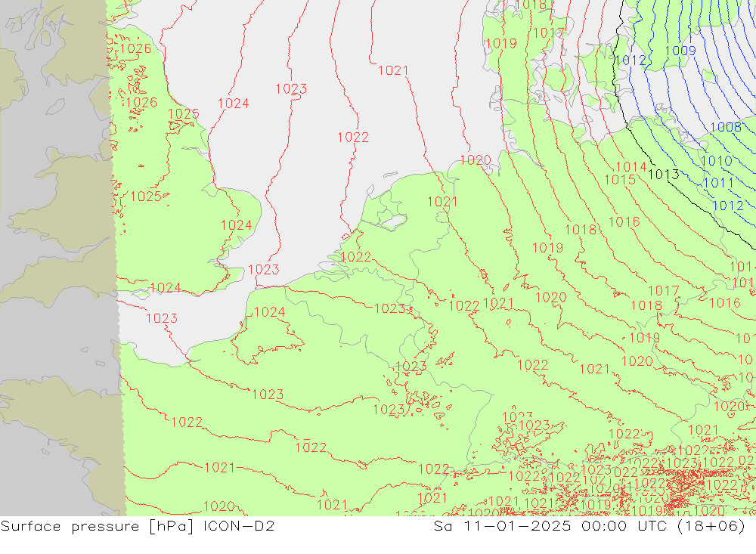
Task: Select the blue 1010 pressure label
Action: 717,161
